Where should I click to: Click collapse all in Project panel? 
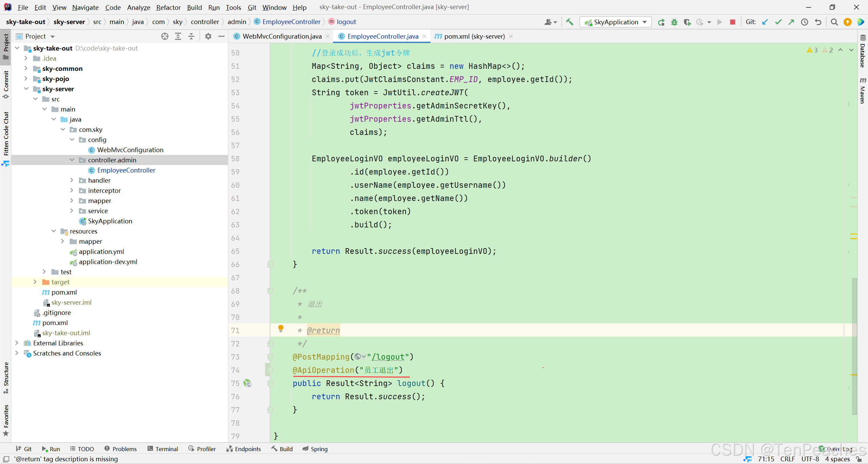pyautogui.click(x=191, y=36)
